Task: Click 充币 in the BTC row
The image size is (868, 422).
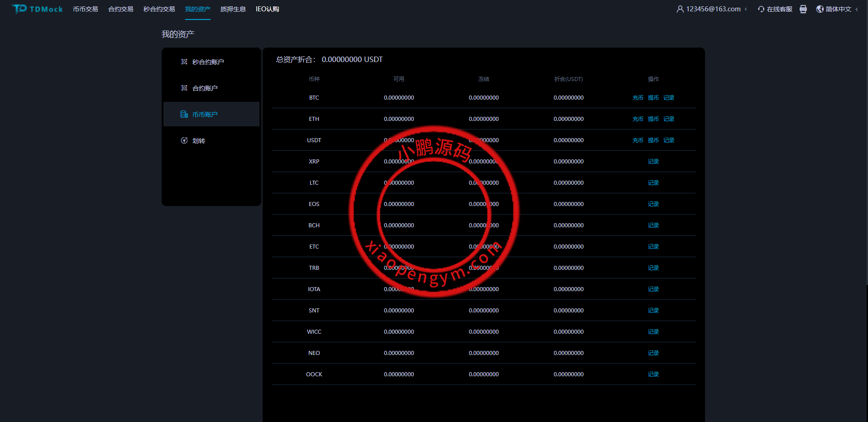Action: point(638,98)
